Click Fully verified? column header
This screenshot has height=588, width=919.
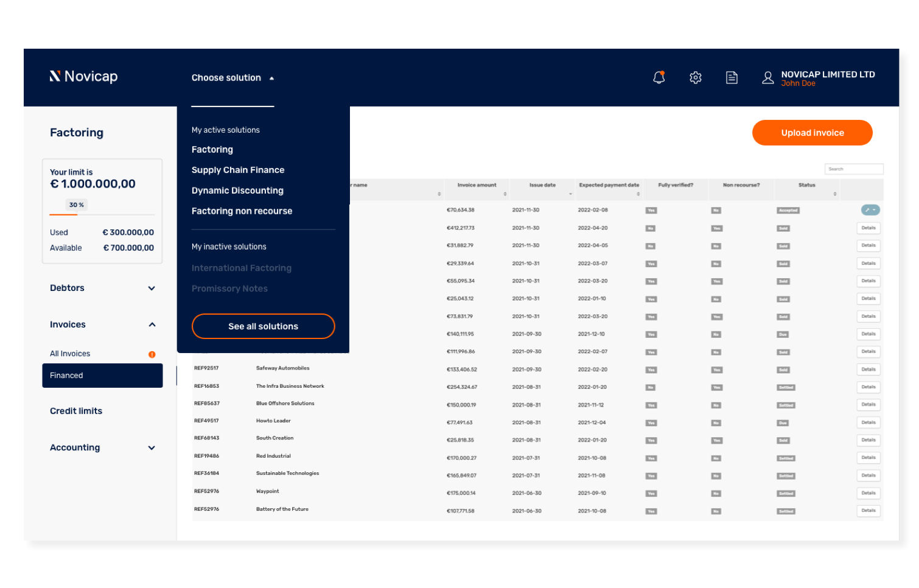tap(676, 185)
